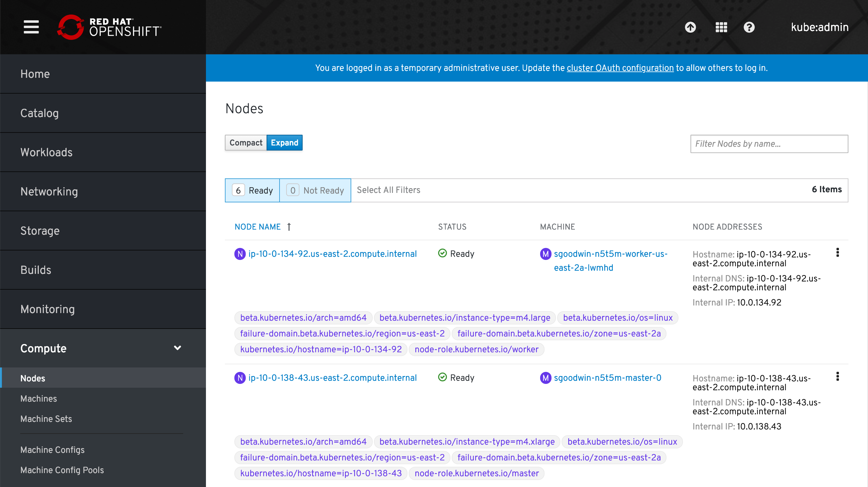
Task: Click the node-role.kubernetes.io/worker label
Action: 476,349
